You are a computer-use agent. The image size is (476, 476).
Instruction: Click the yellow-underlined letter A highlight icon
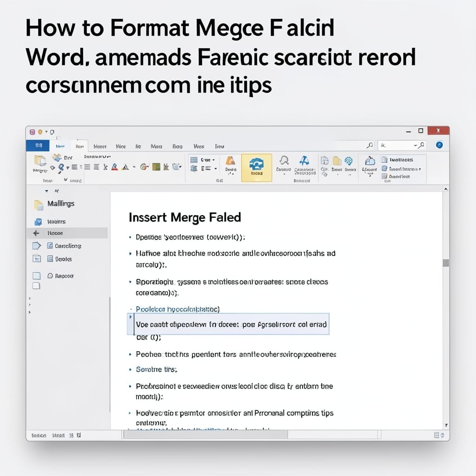[126, 167]
